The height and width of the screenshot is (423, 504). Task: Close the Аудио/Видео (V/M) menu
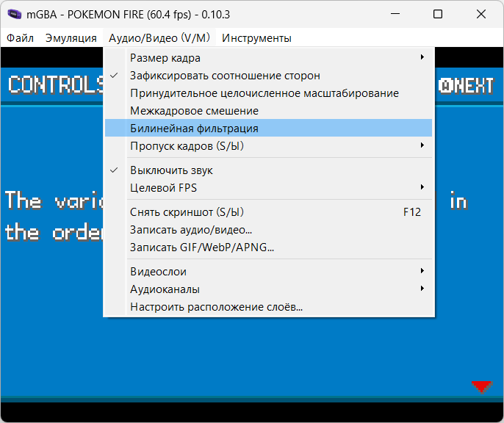pos(159,38)
